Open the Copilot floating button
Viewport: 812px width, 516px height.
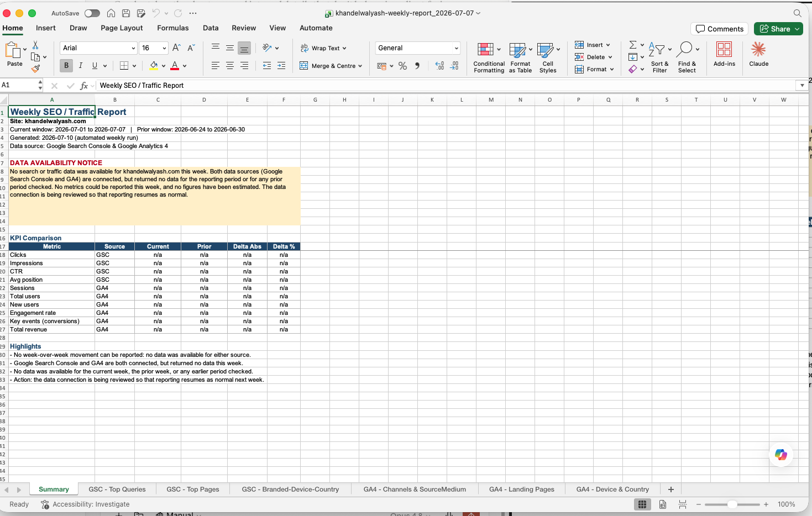pyautogui.click(x=781, y=455)
